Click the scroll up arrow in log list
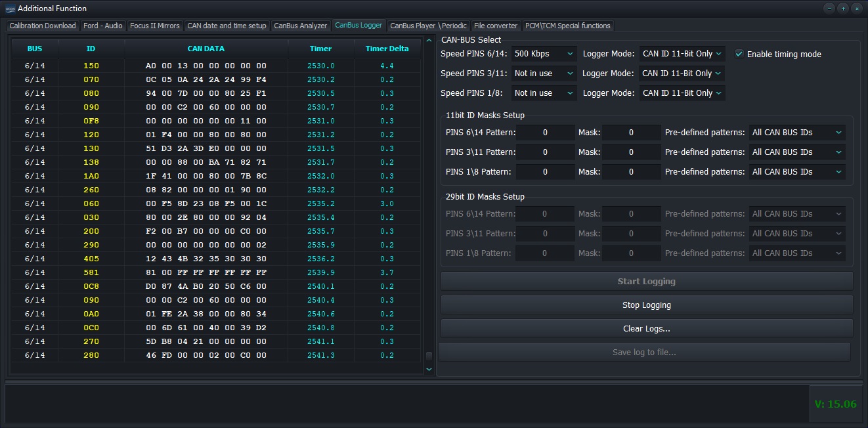 429,41
